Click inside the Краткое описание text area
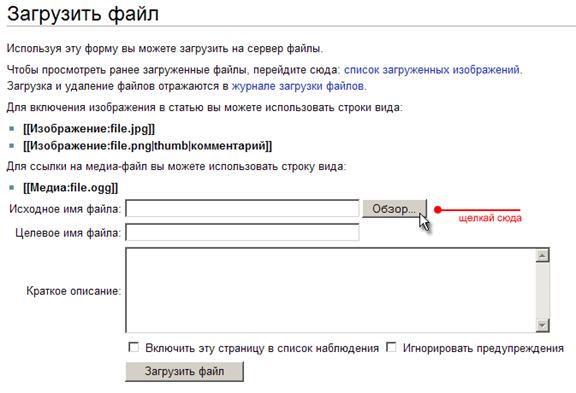Viewport: 576px width, 393px height. [331, 290]
